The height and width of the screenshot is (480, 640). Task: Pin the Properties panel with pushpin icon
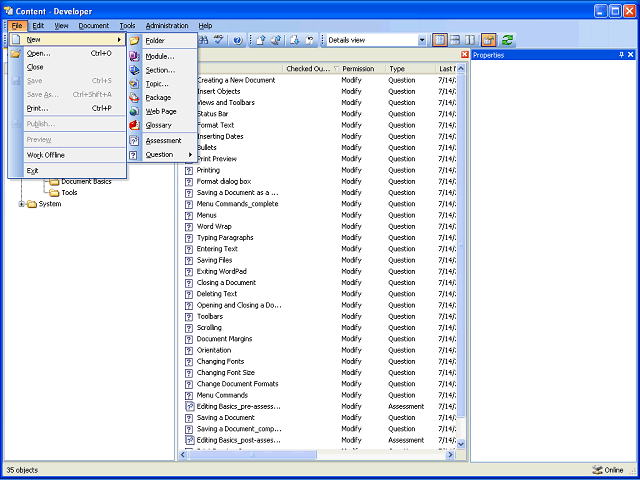point(621,55)
